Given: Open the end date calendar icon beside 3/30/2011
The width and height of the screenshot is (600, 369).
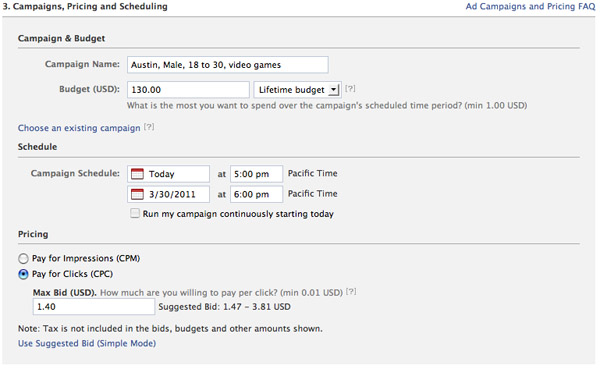Looking at the screenshot, I should click(137, 194).
